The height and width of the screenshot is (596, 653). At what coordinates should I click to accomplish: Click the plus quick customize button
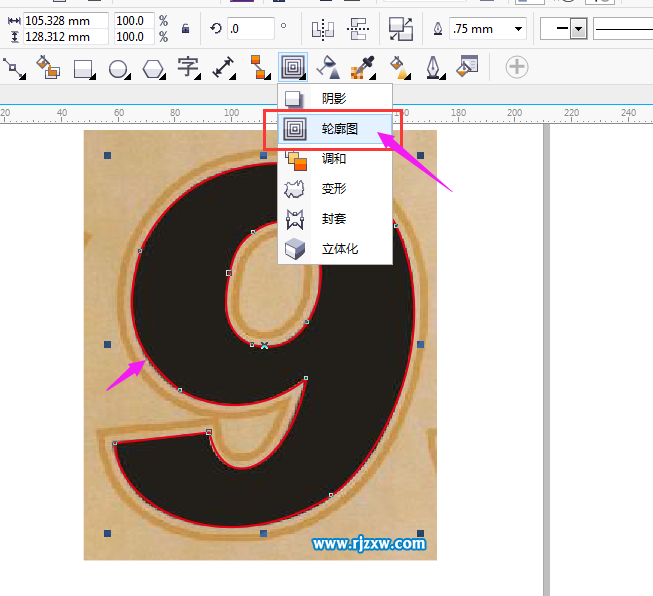pyautogui.click(x=517, y=67)
